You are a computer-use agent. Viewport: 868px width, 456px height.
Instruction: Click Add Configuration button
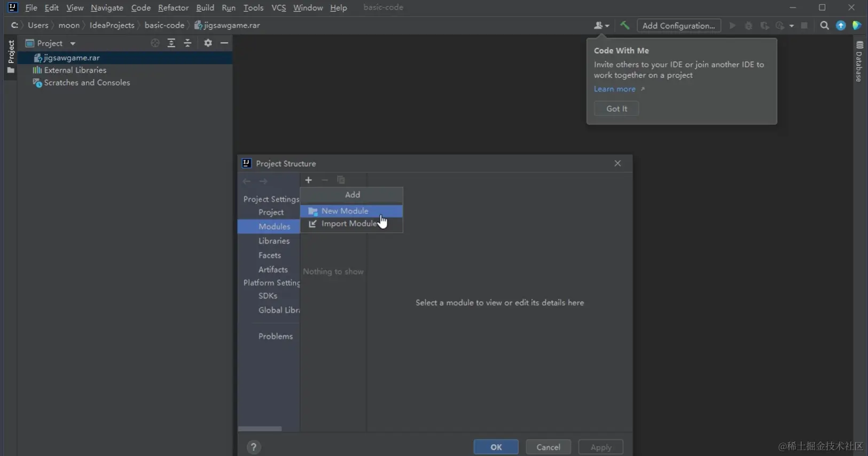678,26
